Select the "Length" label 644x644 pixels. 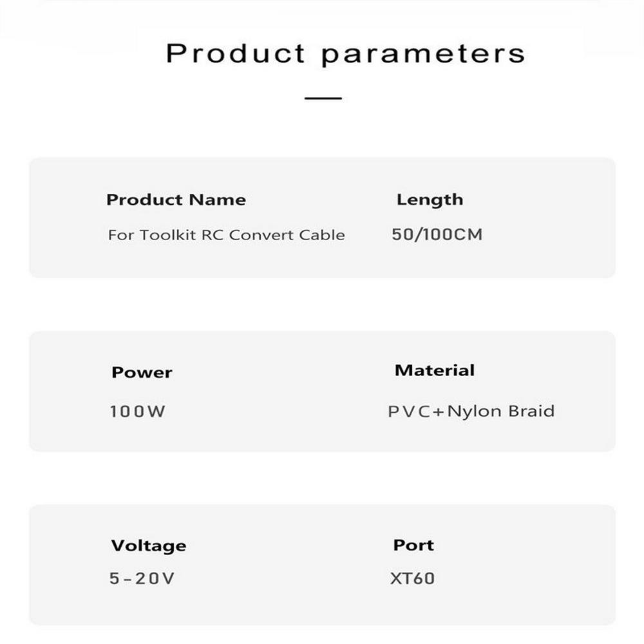click(430, 200)
